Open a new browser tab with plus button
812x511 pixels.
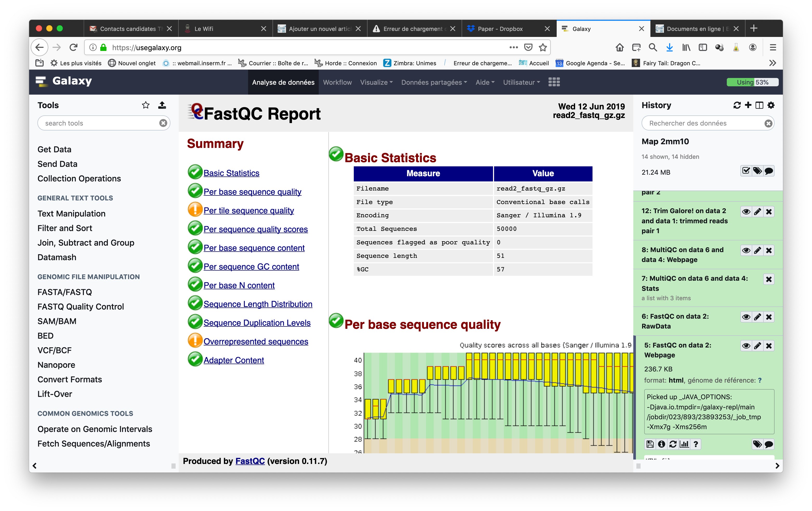pos(754,28)
